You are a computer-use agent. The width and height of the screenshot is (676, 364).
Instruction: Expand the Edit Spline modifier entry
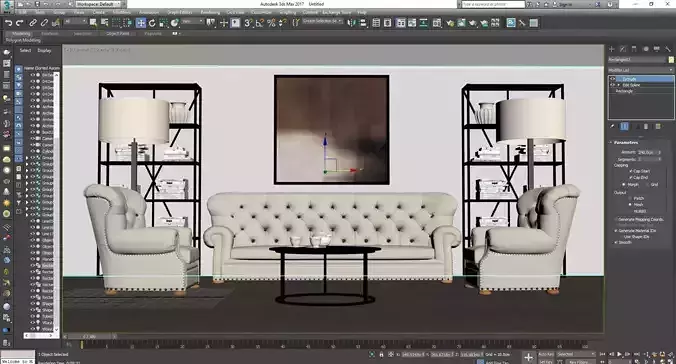(x=620, y=85)
